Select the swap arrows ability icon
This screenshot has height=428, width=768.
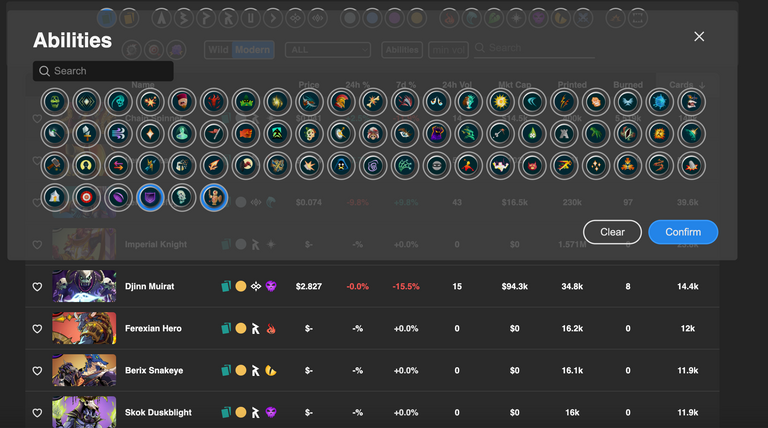119,166
